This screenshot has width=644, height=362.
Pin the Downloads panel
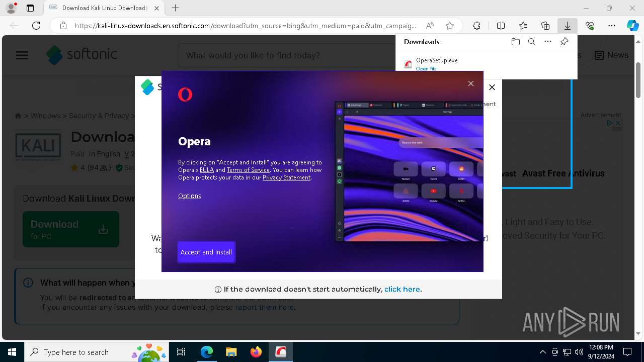(564, 42)
